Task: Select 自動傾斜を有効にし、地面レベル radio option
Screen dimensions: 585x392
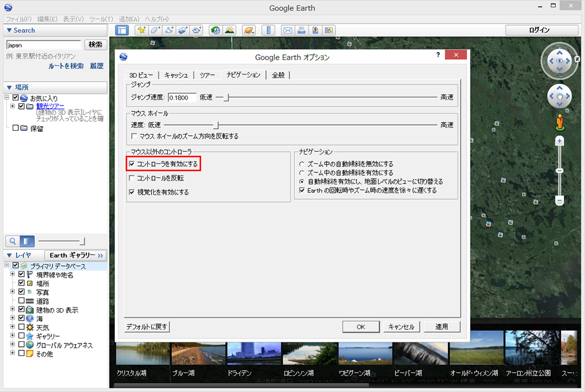Action: coord(302,181)
